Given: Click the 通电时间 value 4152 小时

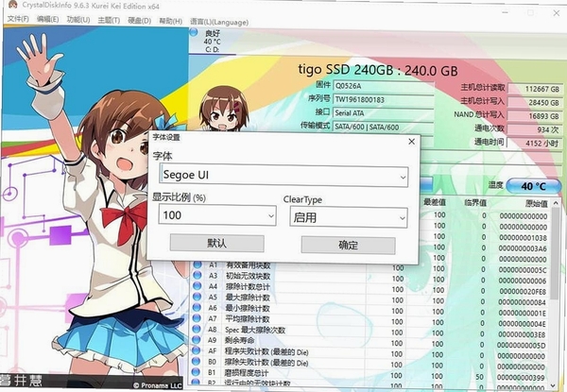Looking at the screenshot, I should tap(535, 143).
